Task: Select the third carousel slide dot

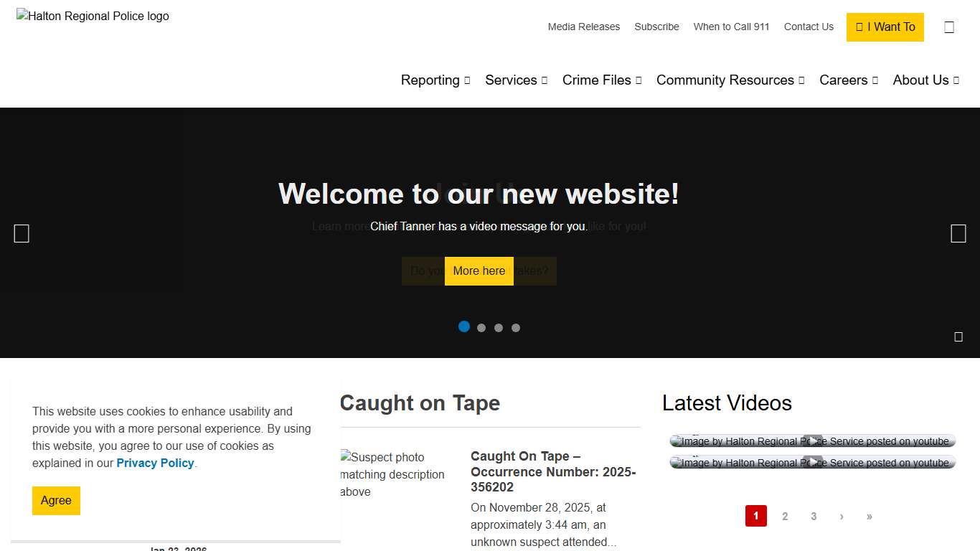Action: 499,328
